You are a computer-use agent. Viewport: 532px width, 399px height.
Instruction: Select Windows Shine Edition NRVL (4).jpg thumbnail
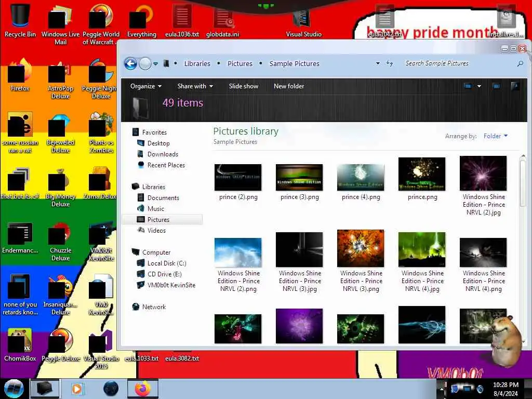(x=422, y=250)
